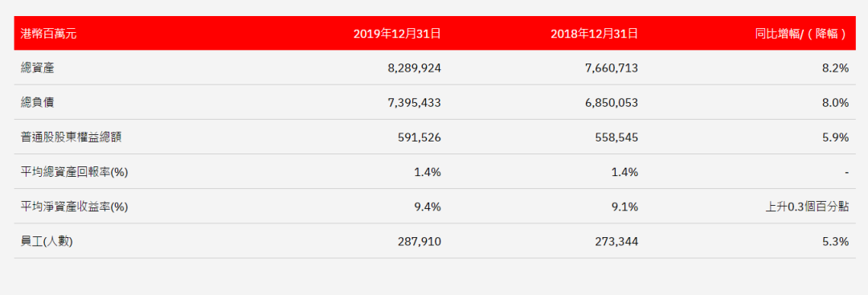Click the 7,660,713 total assets value

click(x=611, y=68)
